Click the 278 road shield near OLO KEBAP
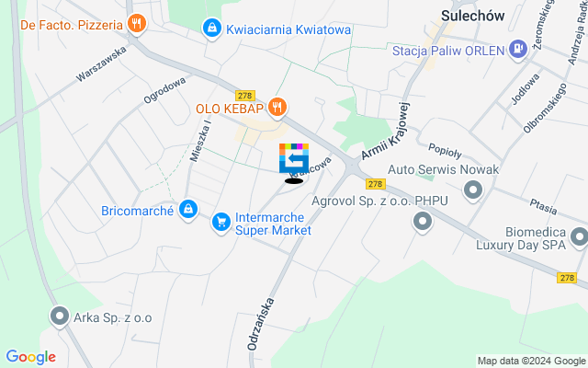The width and height of the screenshot is (588, 368). [x=245, y=96]
